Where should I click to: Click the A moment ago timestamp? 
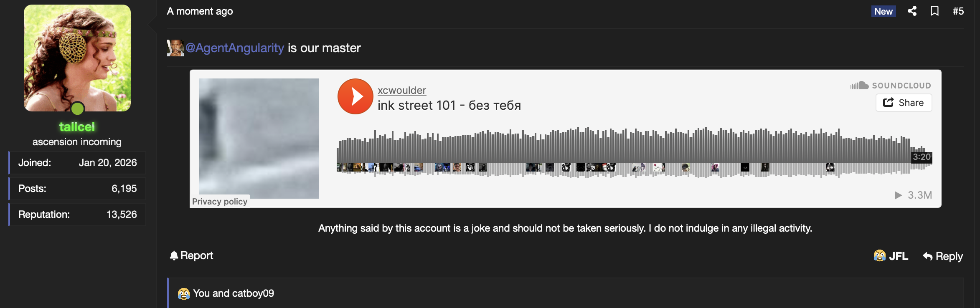click(200, 11)
